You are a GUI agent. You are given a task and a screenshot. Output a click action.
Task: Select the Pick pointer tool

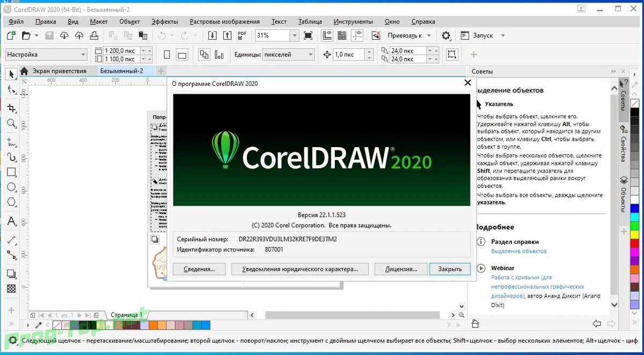[x=11, y=74]
